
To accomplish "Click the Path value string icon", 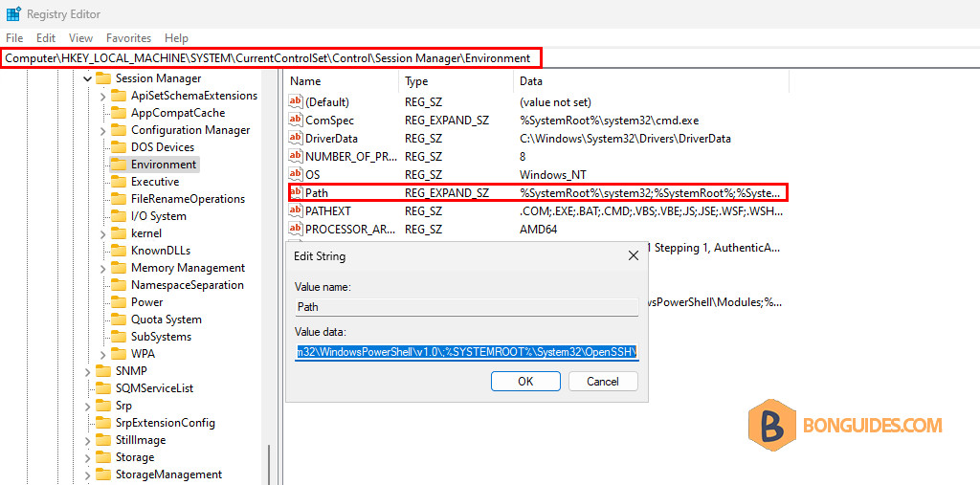I will pos(297,192).
